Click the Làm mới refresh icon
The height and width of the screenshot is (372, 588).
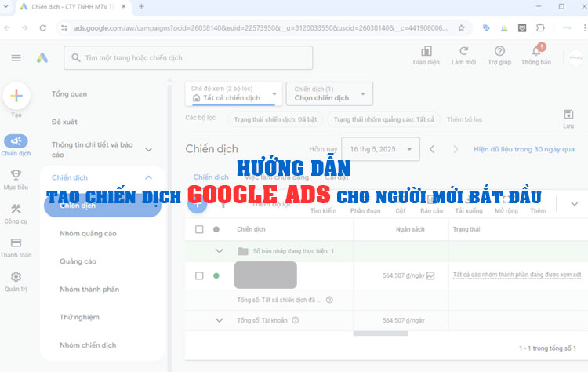coord(463,51)
